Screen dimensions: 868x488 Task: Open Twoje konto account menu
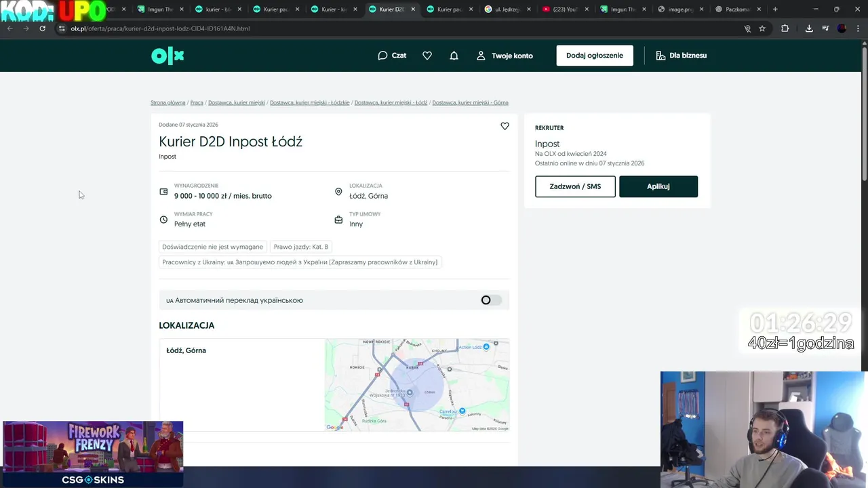coord(505,56)
